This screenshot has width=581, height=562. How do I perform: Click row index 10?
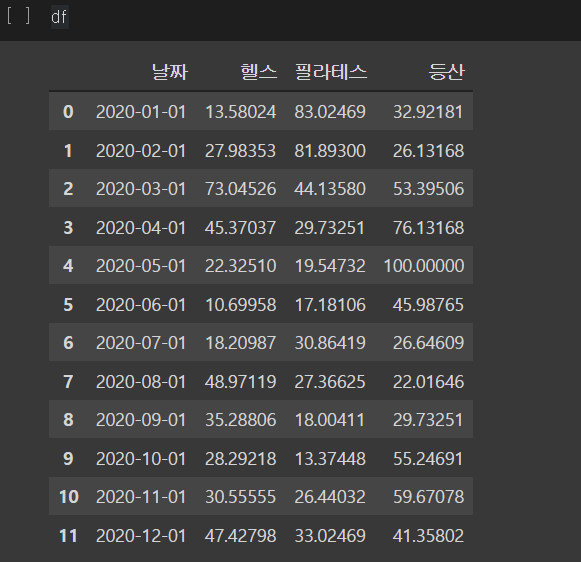(69, 497)
